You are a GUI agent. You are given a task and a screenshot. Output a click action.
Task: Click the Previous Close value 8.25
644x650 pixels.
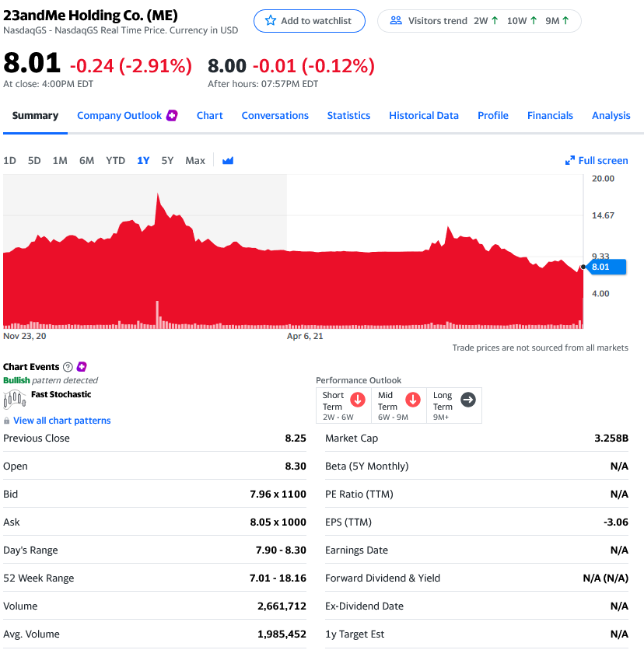[296, 439]
